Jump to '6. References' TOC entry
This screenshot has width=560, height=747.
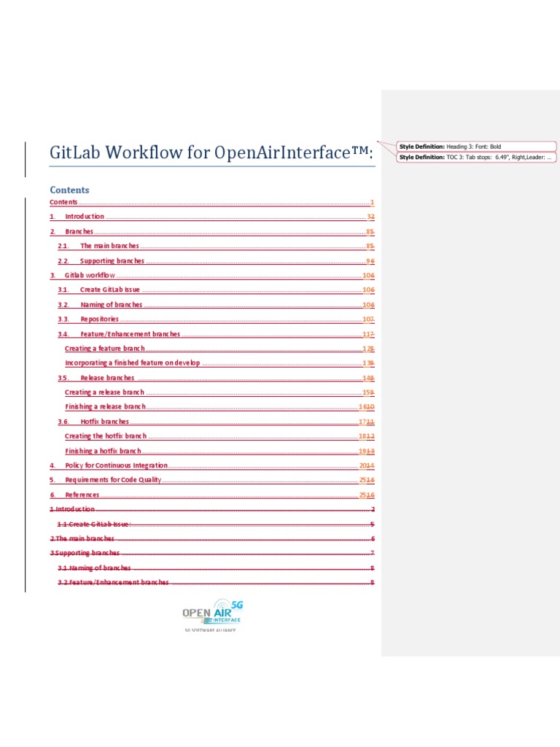tap(212, 495)
